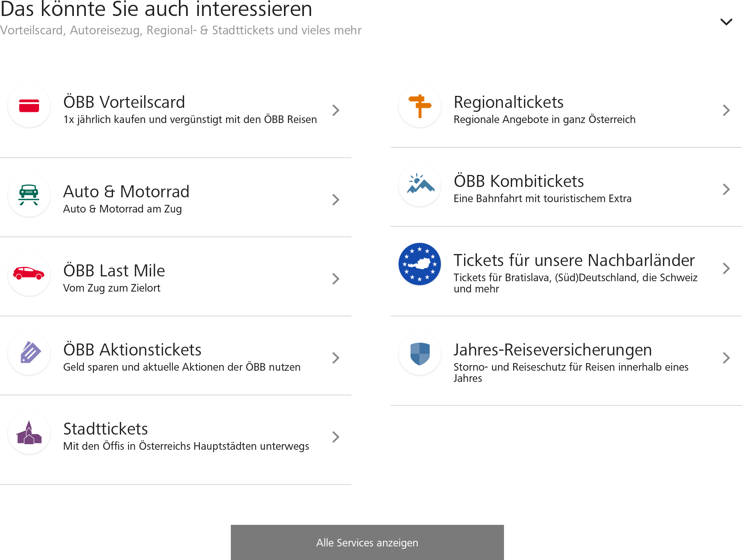Collapse the 'Das könnte Sie auch interessieren' section
The height and width of the screenshot is (560, 742).
pyautogui.click(x=726, y=22)
